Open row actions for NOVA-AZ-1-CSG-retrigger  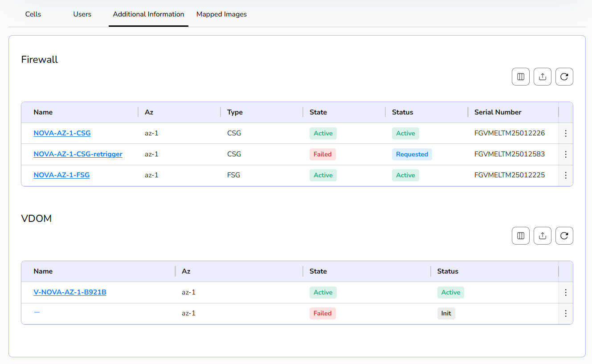(565, 154)
